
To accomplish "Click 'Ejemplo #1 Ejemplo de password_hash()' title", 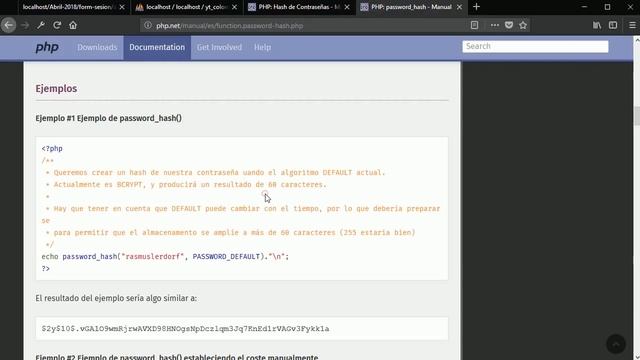I will click(x=109, y=118).
